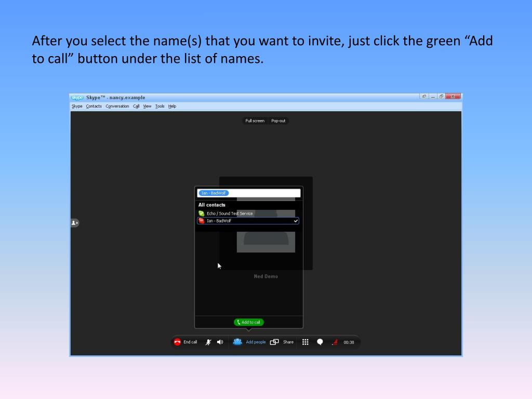Select Echo / Sound Test Service contact
Screen dimensions: 532x399
pos(248,214)
